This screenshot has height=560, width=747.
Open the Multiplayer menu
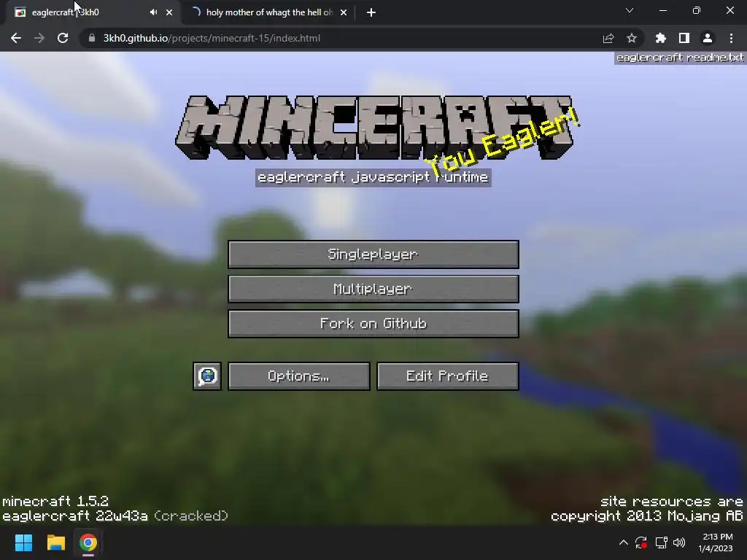point(373,289)
